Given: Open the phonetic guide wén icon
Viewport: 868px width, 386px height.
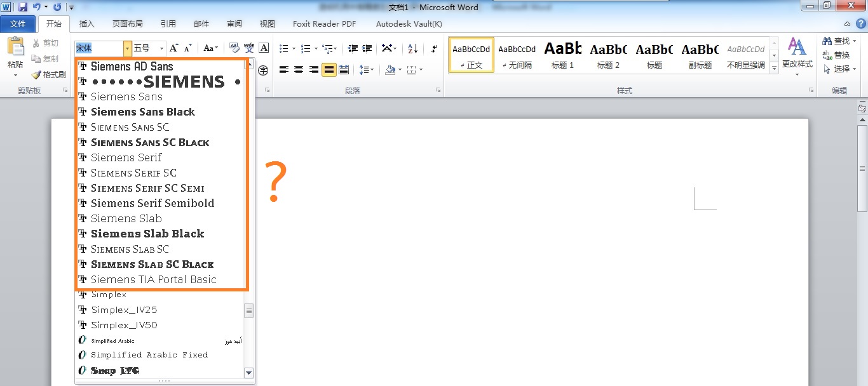Looking at the screenshot, I should [x=249, y=48].
